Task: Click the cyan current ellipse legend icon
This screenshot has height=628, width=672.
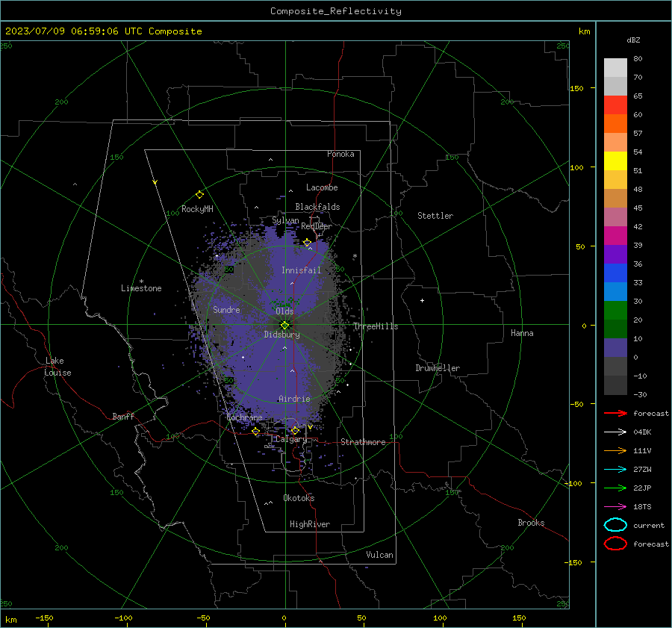Action: point(615,525)
